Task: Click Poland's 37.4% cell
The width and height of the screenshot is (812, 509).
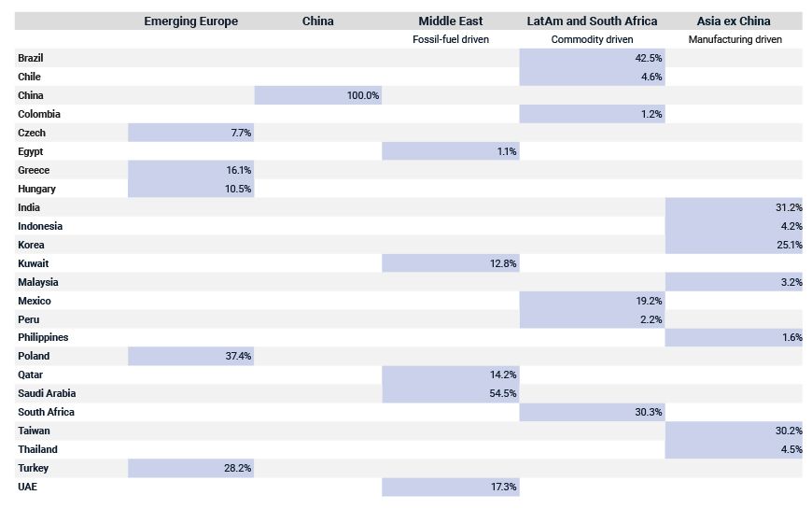Action: coord(191,356)
